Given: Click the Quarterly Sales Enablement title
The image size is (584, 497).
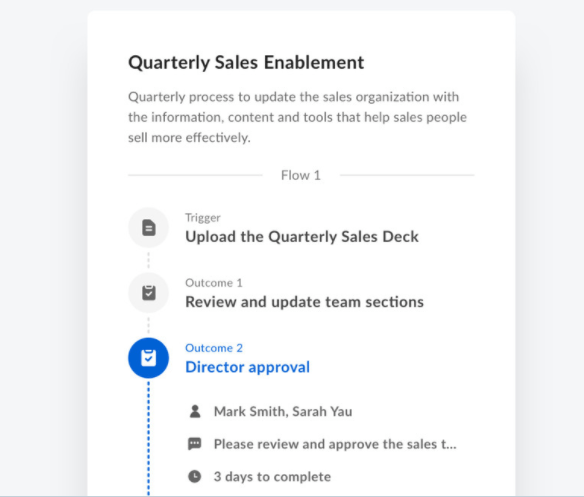Looking at the screenshot, I should [246, 63].
